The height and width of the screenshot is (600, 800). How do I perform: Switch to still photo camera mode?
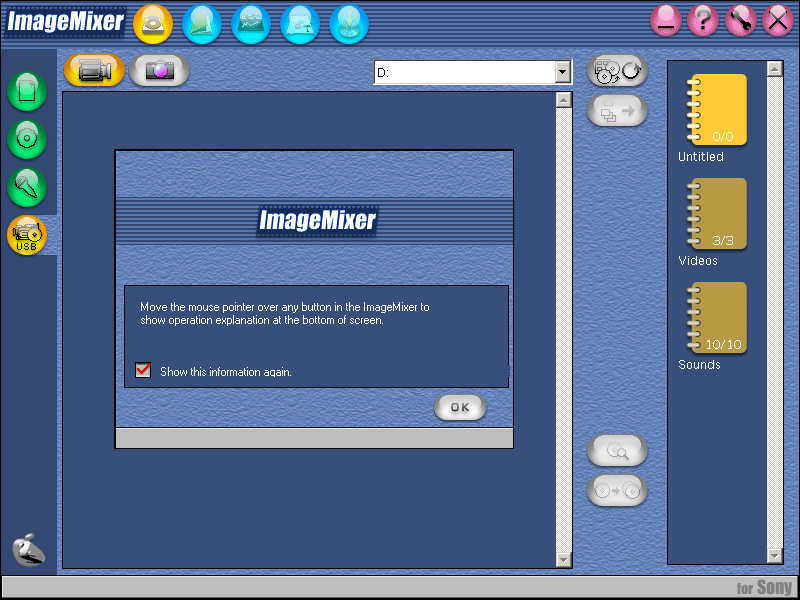point(160,70)
